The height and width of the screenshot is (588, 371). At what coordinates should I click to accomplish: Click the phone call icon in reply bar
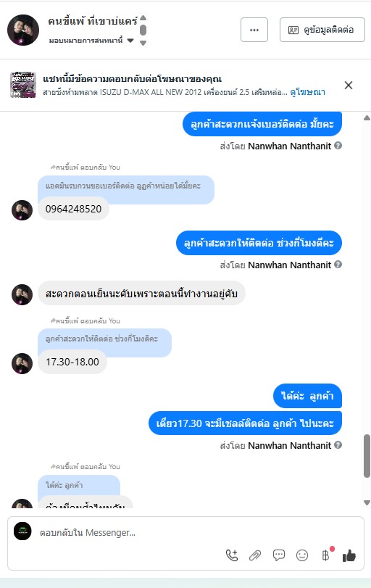(232, 555)
